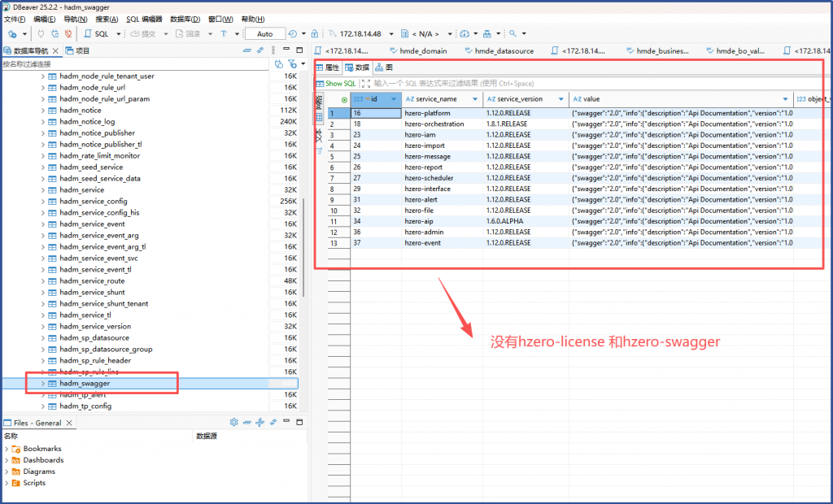Toggle the record panel icon beside id column
833x504 pixels.
pyautogui.click(x=344, y=99)
